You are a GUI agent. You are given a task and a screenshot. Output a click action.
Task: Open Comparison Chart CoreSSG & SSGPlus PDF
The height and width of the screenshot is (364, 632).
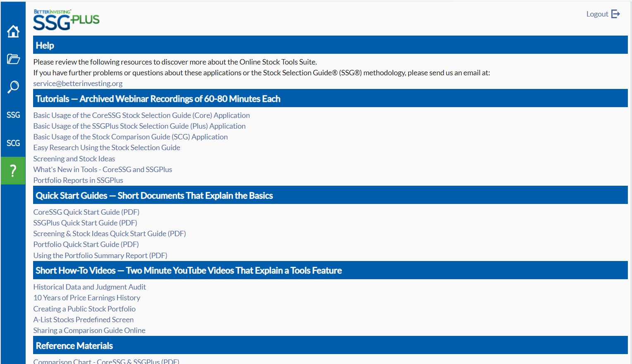106,361
